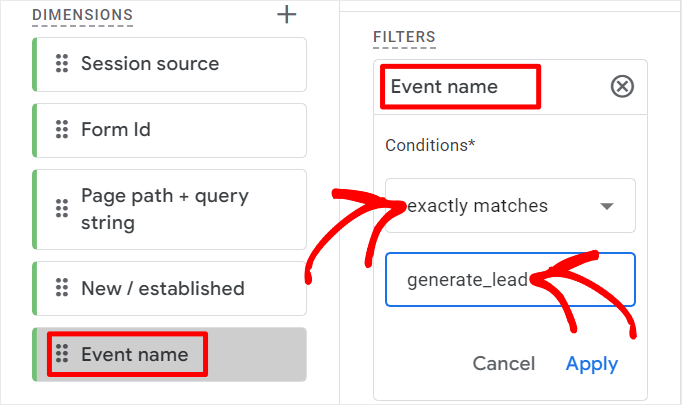The image size is (682, 405).
Task: Cancel the filter editing
Action: [504, 364]
